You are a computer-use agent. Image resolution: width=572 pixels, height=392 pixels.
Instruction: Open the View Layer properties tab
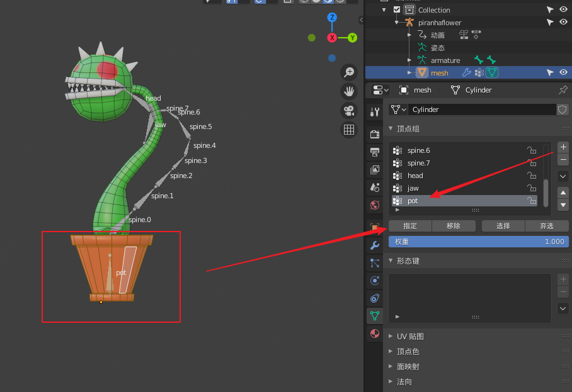coord(375,170)
